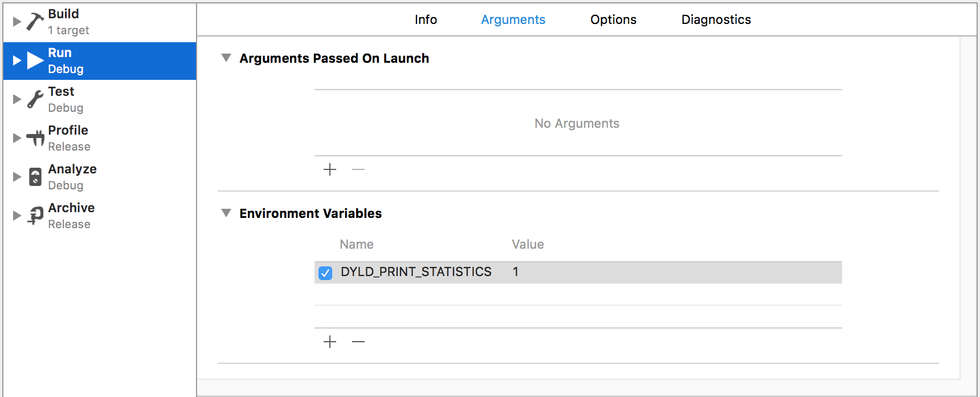Toggle the checkbox next to DYLD_PRINT_STATISTICS off
The width and height of the screenshot is (980, 397).
[x=325, y=273]
